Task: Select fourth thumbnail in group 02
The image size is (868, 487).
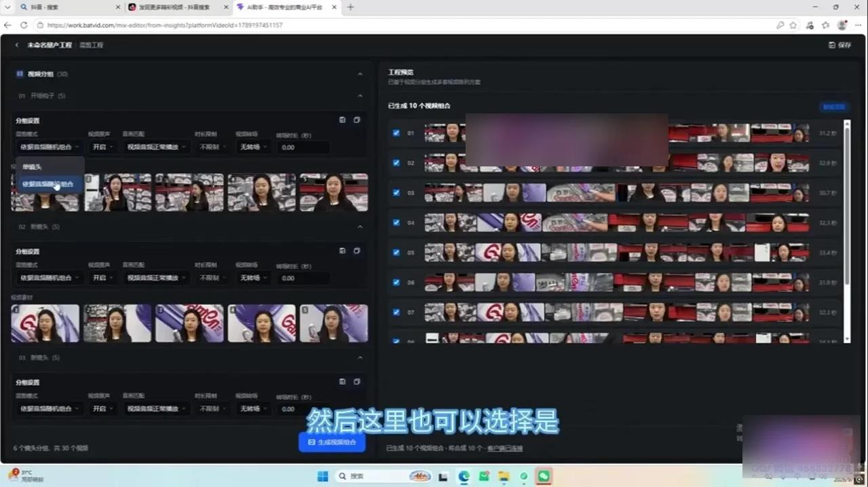Action: click(x=262, y=323)
